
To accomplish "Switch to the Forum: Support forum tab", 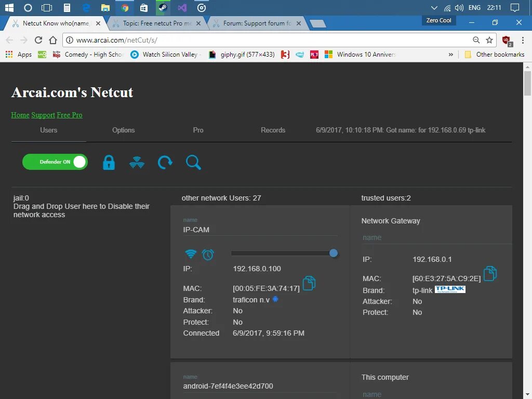I will click(257, 23).
